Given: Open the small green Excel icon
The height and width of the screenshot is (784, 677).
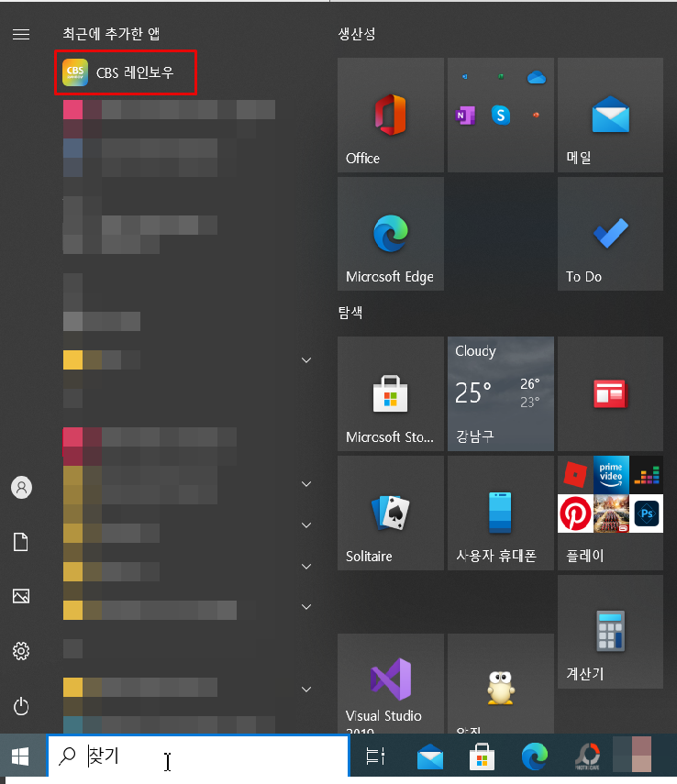Looking at the screenshot, I should click(x=500, y=76).
